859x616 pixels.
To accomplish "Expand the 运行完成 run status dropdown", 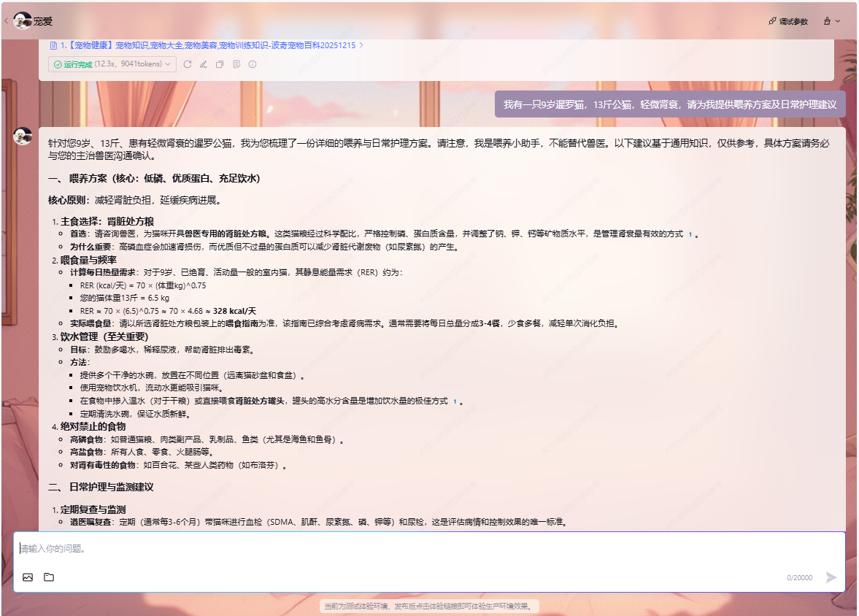I will [x=112, y=64].
